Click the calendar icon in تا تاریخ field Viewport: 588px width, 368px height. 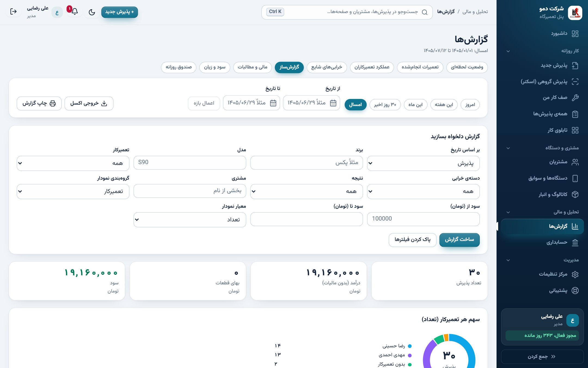273,103
